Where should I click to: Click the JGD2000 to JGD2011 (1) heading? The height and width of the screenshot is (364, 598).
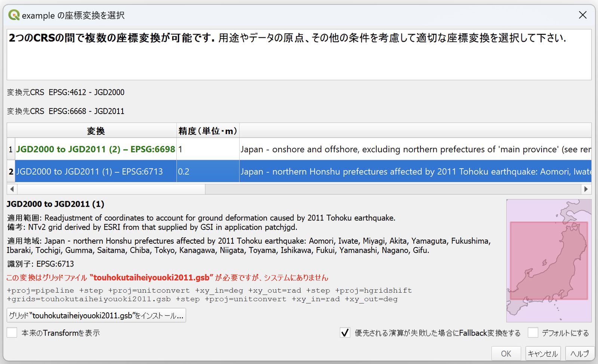pyautogui.click(x=55, y=204)
